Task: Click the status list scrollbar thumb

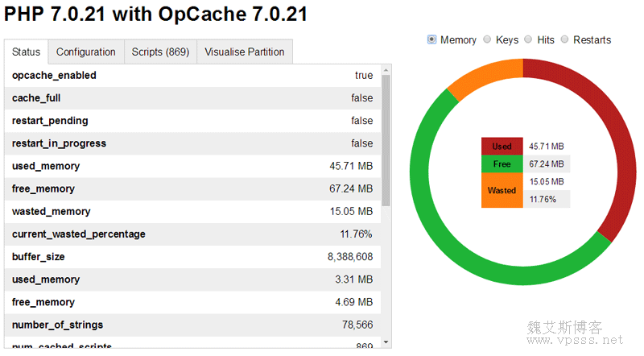Action: tap(386, 137)
